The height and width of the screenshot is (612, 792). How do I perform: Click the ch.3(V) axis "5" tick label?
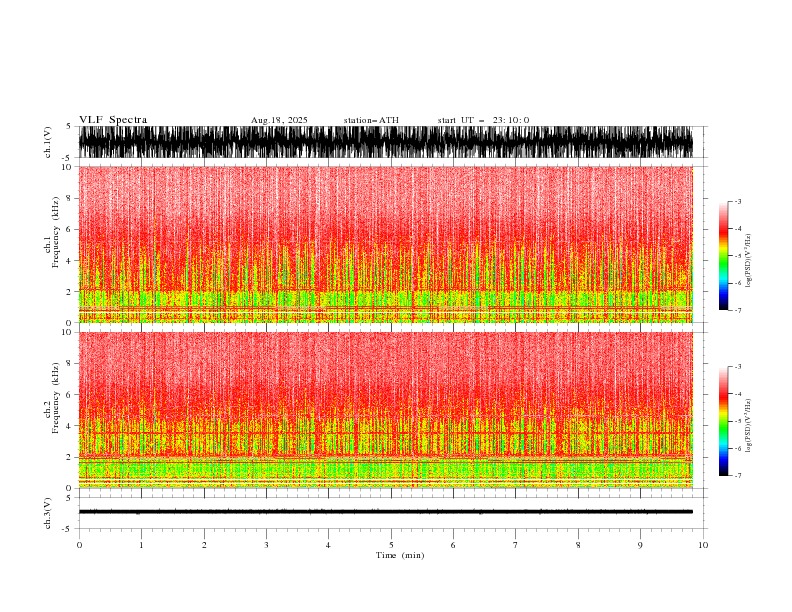(70, 497)
